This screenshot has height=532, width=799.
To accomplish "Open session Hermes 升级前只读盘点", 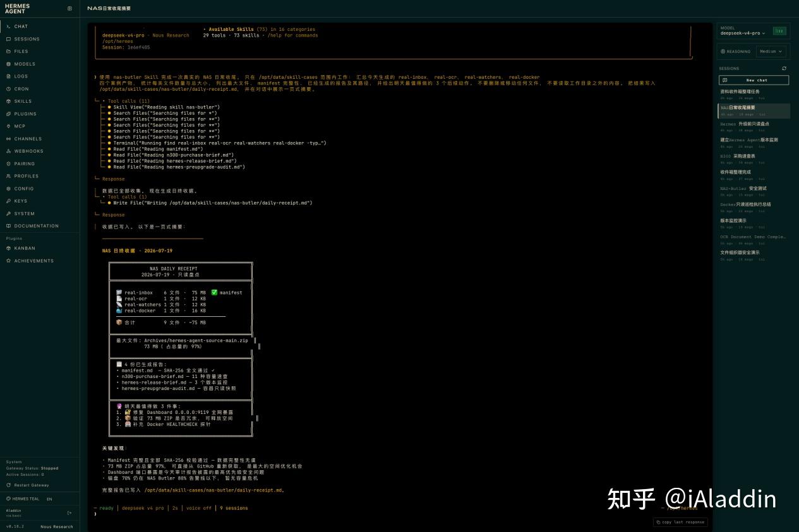I will [x=754, y=126].
